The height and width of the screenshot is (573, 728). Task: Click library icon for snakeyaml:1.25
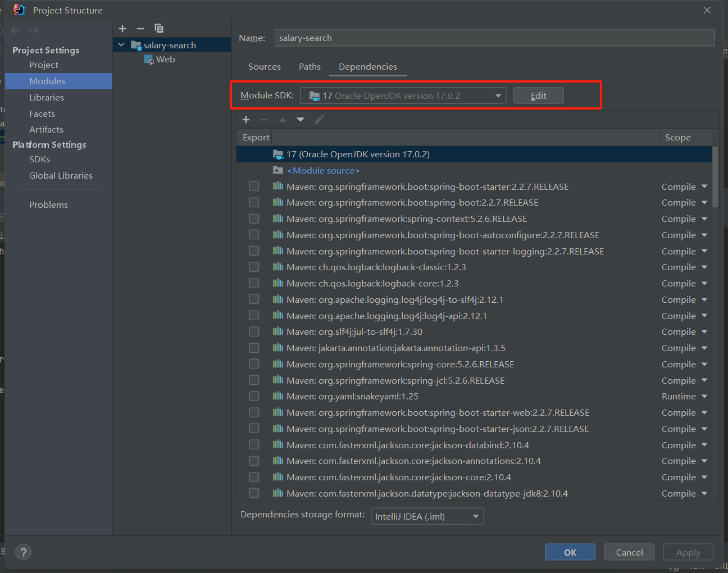tap(278, 396)
